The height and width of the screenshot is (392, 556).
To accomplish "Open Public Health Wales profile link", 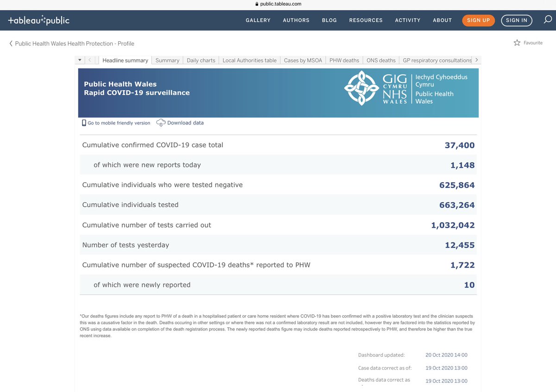I will [x=75, y=44].
